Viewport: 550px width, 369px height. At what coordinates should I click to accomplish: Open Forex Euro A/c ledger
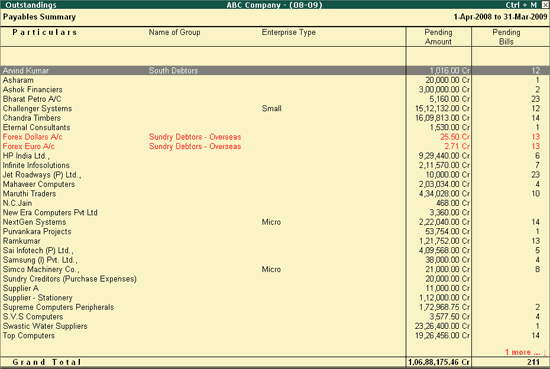click(x=29, y=146)
